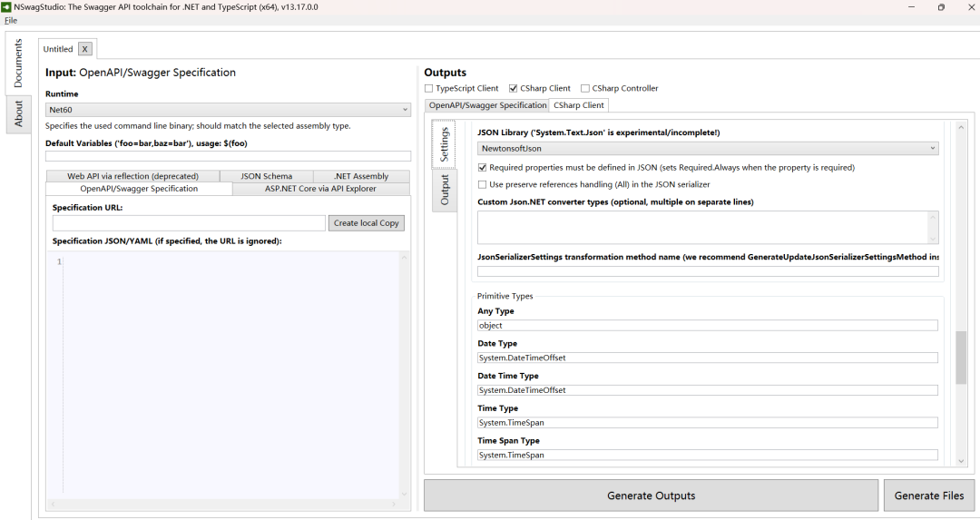Enable Use preserve references handling checkbox
Screen dimensions: 980x520
(482, 184)
